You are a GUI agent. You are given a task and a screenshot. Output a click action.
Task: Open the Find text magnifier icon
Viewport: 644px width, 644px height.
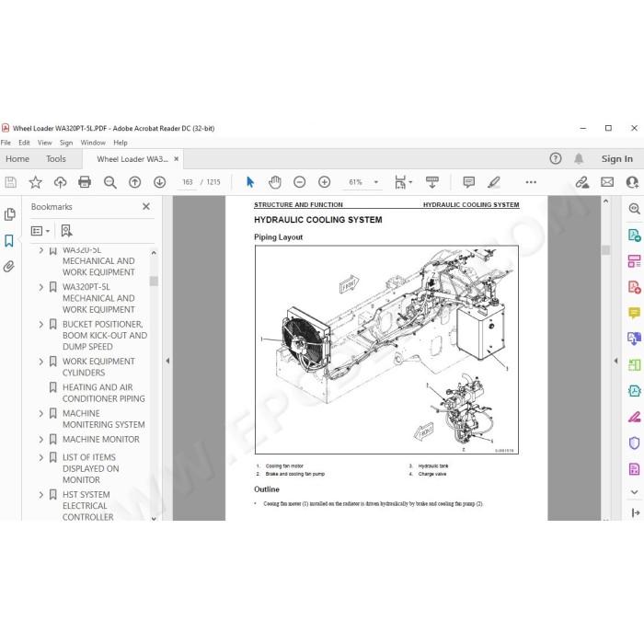[110, 182]
